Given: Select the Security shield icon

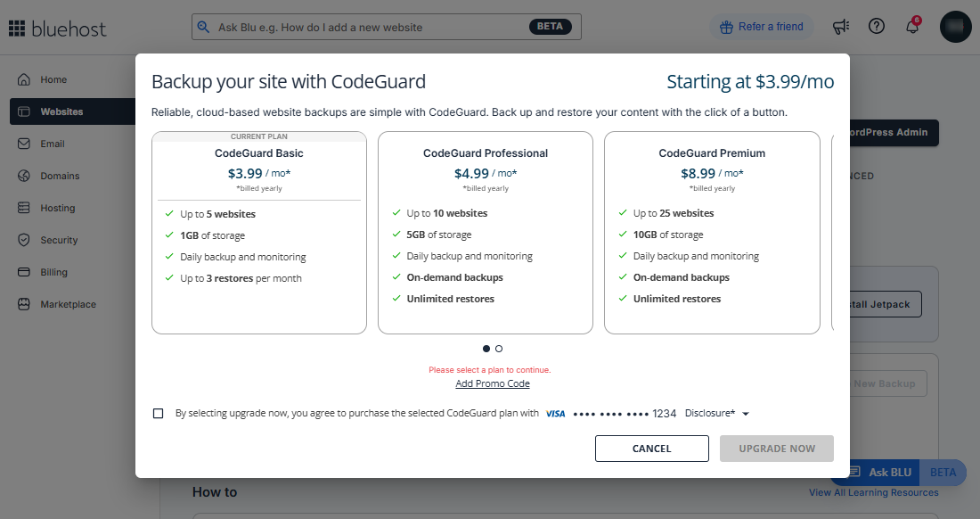Looking at the screenshot, I should coord(24,239).
